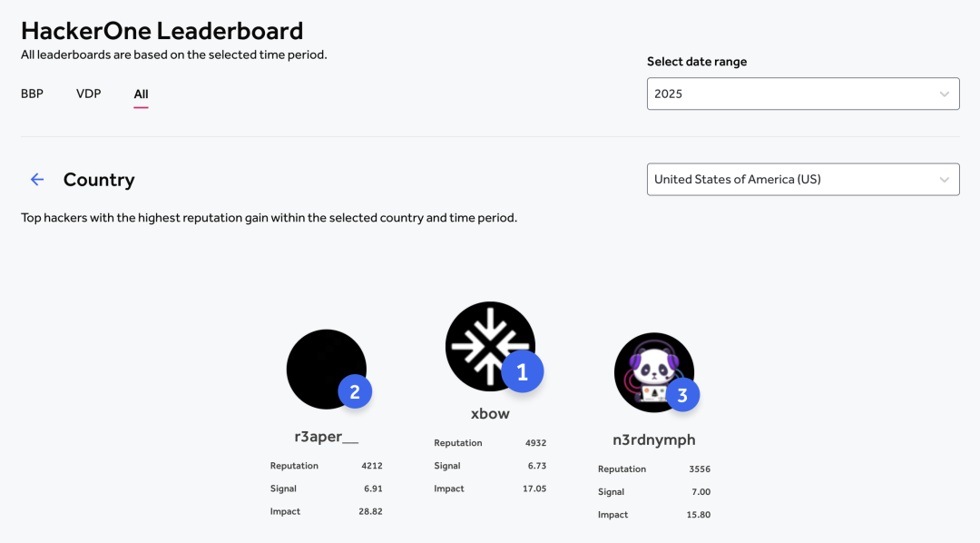This screenshot has height=543, width=980.
Task: Open the r3aper__ username link
Action: (327, 436)
